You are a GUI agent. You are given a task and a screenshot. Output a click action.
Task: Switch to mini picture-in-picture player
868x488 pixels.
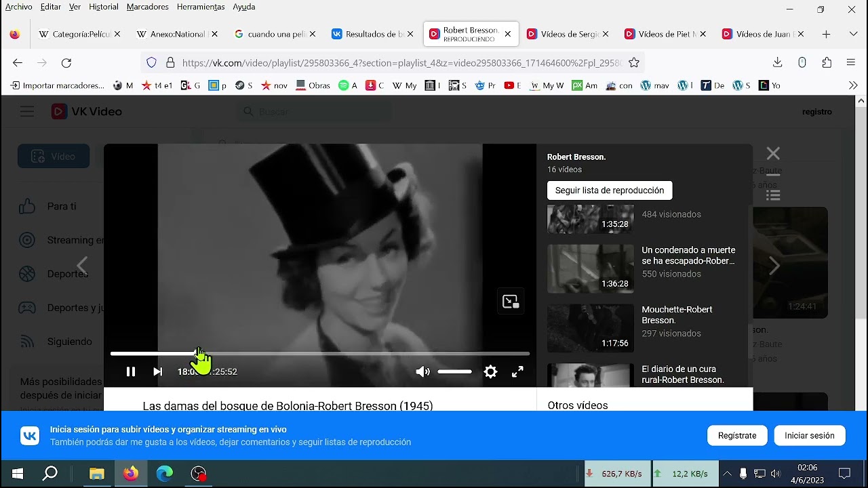point(511,302)
